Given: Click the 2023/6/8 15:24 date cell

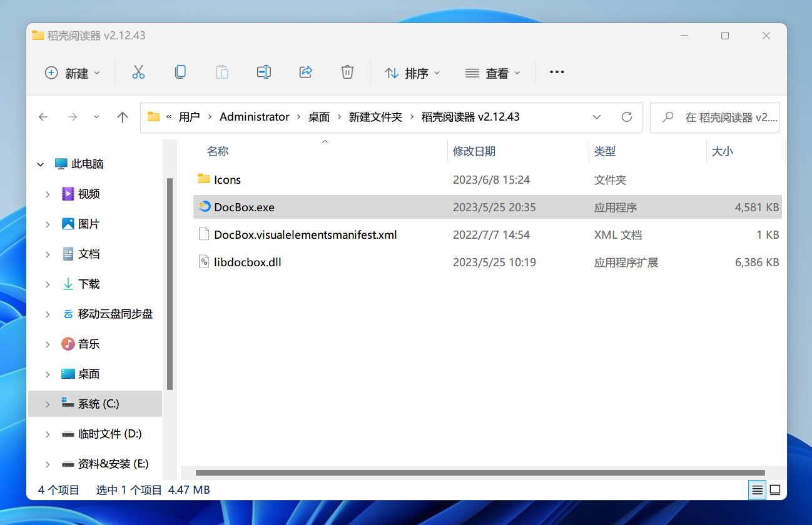Looking at the screenshot, I should (x=491, y=179).
